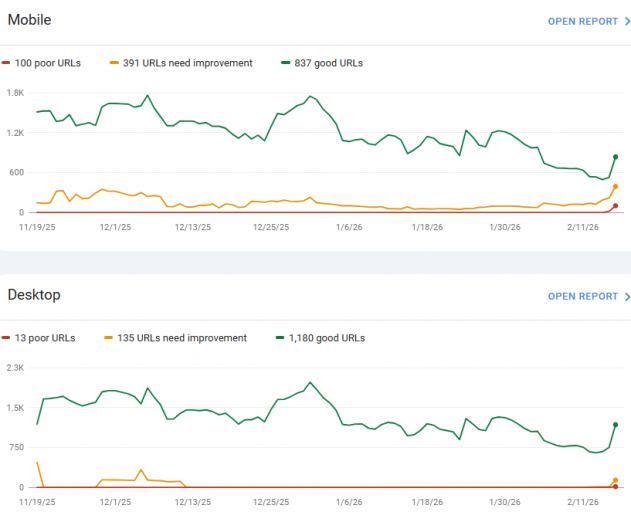Click the chevron beside Mobile OPEN REPORT
The width and height of the screenshot is (631, 512).
(627, 21)
